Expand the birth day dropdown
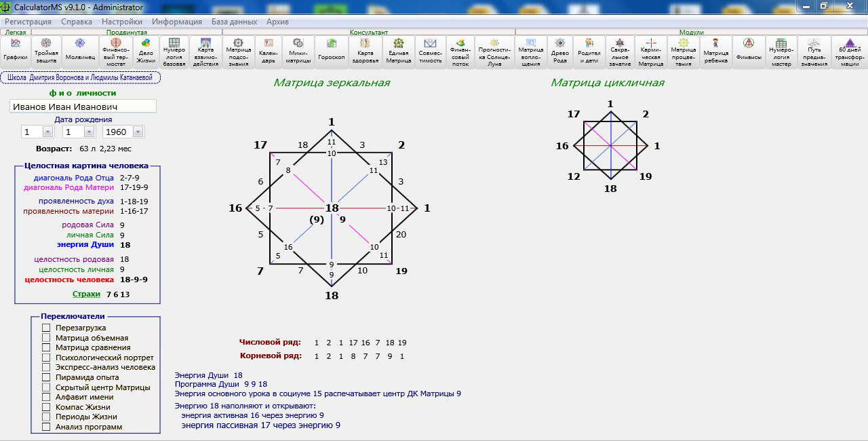Viewport: 868px width, 441px height. (x=47, y=132)
